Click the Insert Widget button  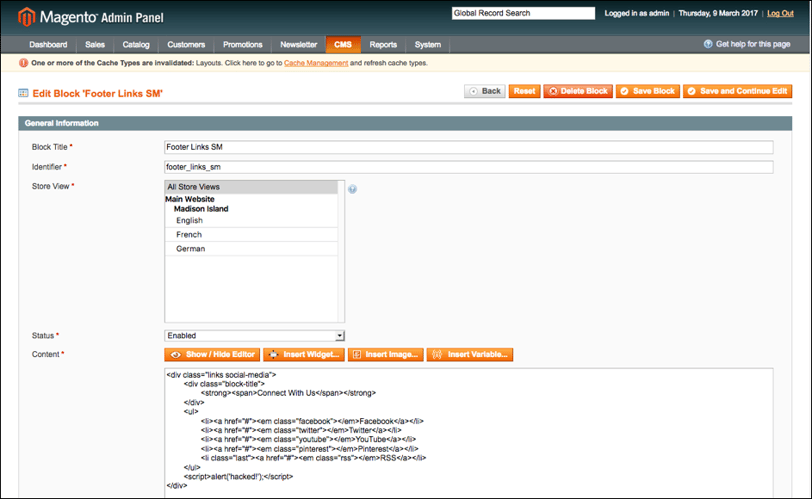point(303,354)
